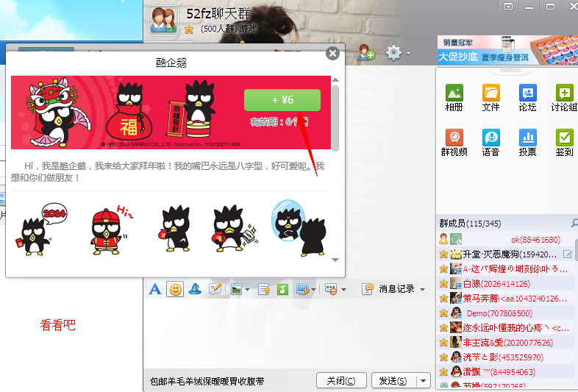The height and width of the screenshot is (392, 578).
Task: Select member Demo(707808500)
Action: (505, 313)
